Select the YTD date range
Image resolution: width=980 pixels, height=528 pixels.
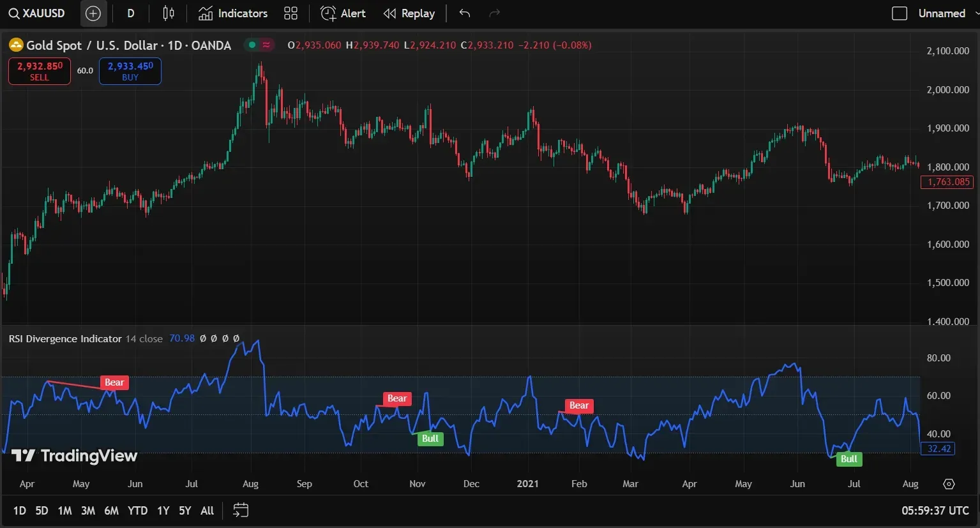coord(137,511)
